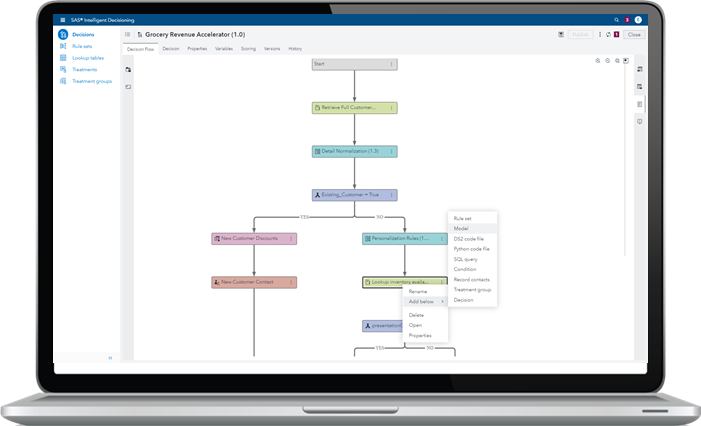Open the Detail Normalization node options menu

[x=391, y=152]
